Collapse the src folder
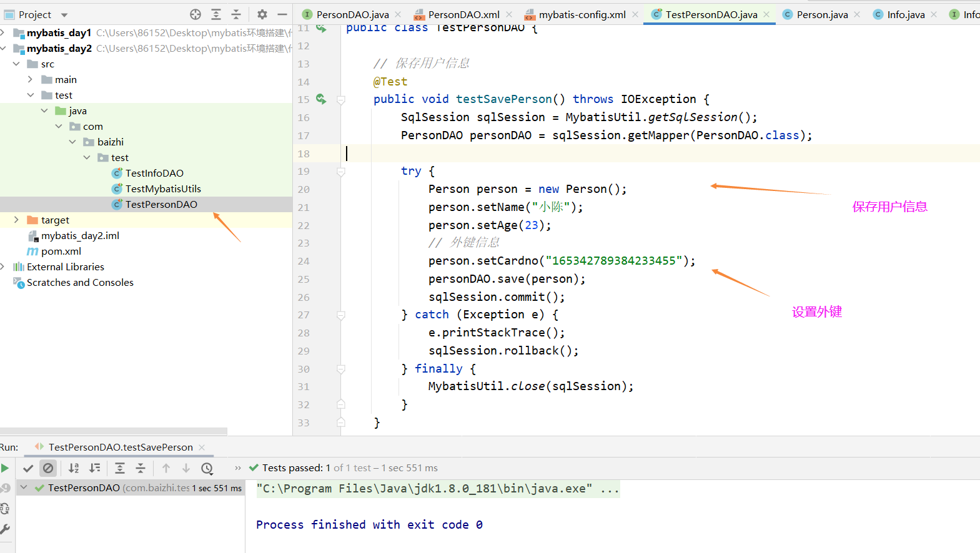The image size is (980, 553). pos(16,64)
